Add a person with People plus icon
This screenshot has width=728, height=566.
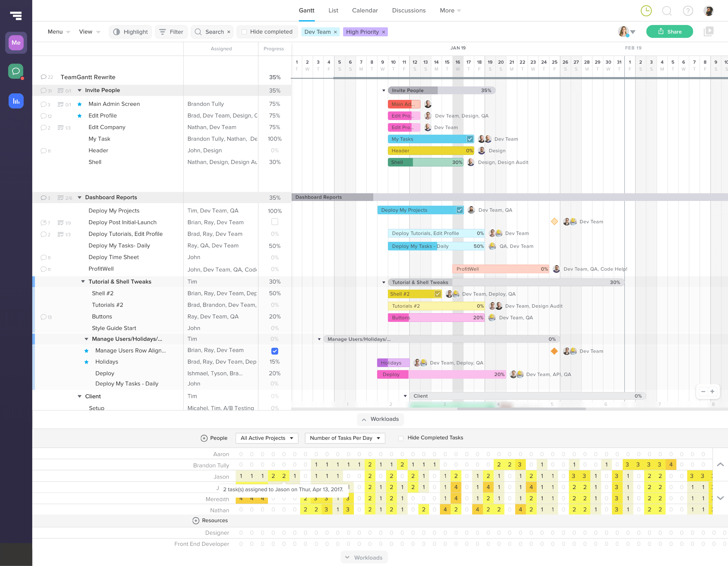click(x=204, y=438)
